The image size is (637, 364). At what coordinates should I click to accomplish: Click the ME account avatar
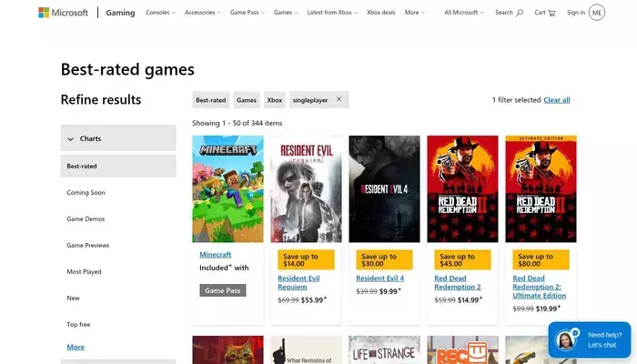[597, 13]
